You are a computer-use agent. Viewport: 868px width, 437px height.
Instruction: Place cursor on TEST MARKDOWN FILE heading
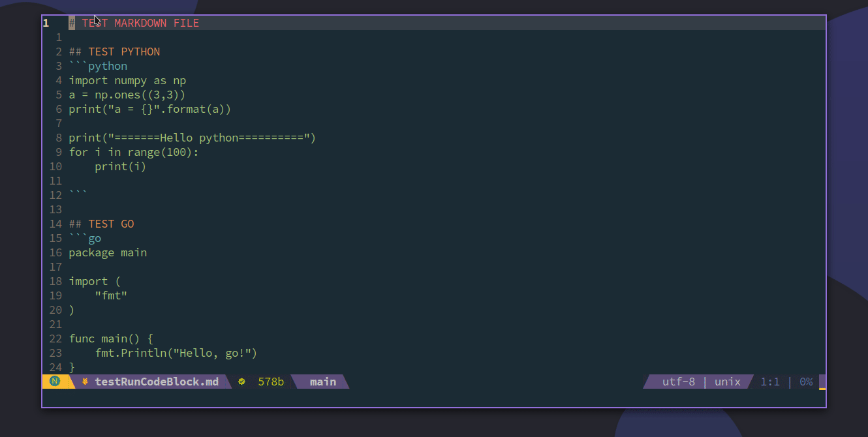click(140, 23)
